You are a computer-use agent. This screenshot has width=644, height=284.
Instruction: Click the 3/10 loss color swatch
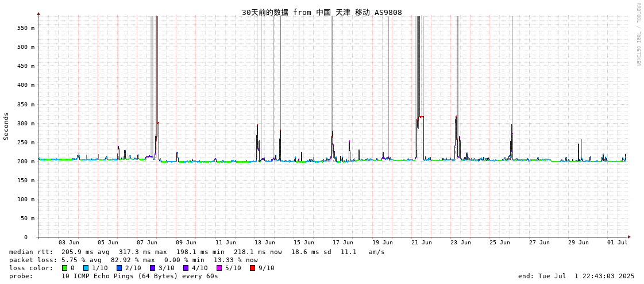pyautogui.click(x=152, y=268)
